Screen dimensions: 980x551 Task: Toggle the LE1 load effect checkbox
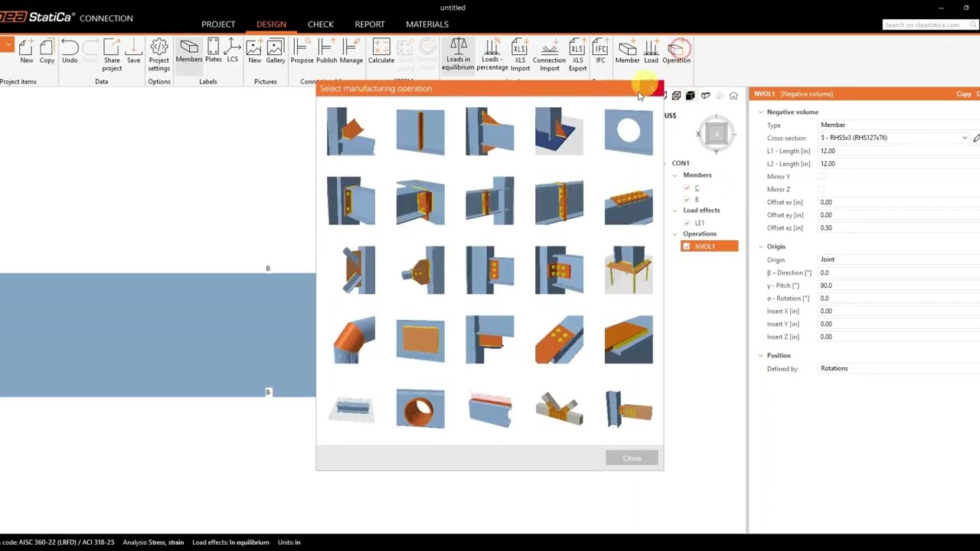point(686,223)
